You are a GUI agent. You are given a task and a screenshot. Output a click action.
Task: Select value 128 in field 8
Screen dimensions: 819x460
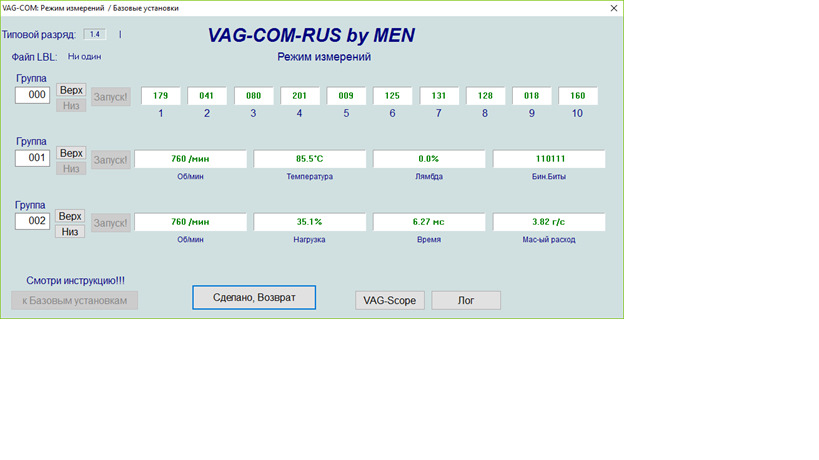tap(485, 96)
